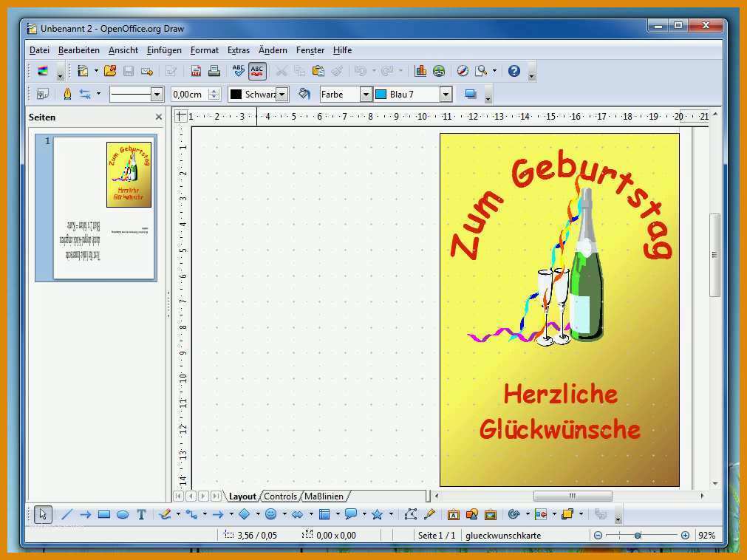The image size is (747, 560).
Task: Switch to the Layout layer tab
Action: pos(242,496)
